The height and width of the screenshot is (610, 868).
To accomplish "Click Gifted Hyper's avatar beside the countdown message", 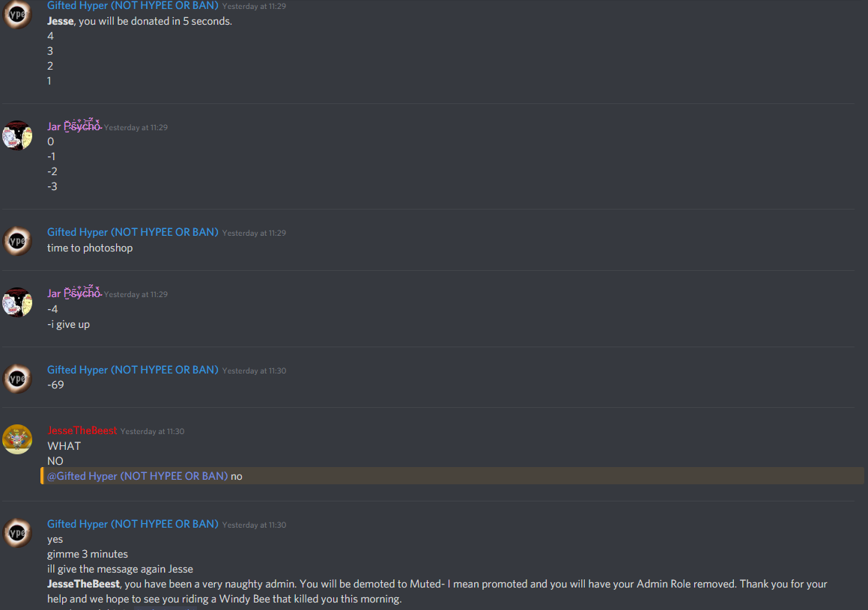I will coord(17,13).
